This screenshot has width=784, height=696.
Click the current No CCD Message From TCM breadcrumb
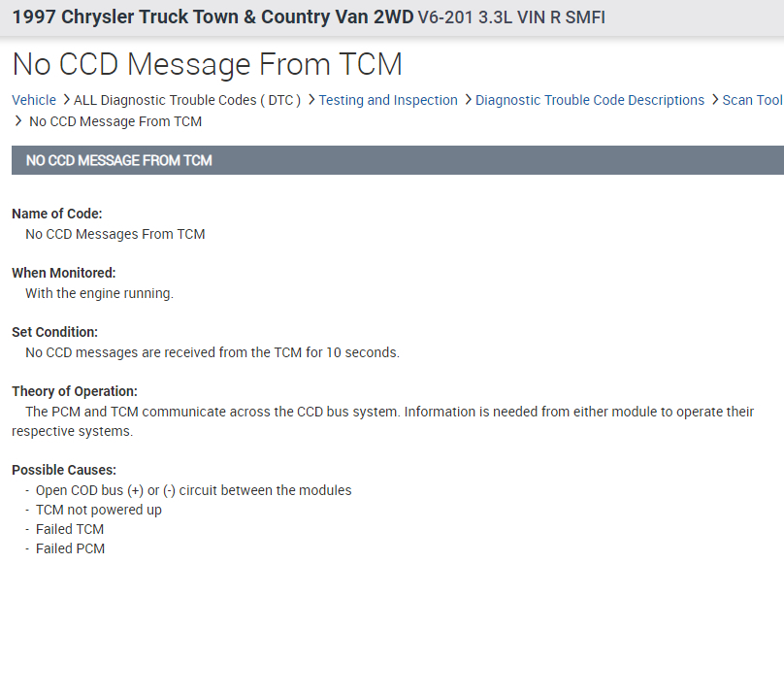(115, 121)
